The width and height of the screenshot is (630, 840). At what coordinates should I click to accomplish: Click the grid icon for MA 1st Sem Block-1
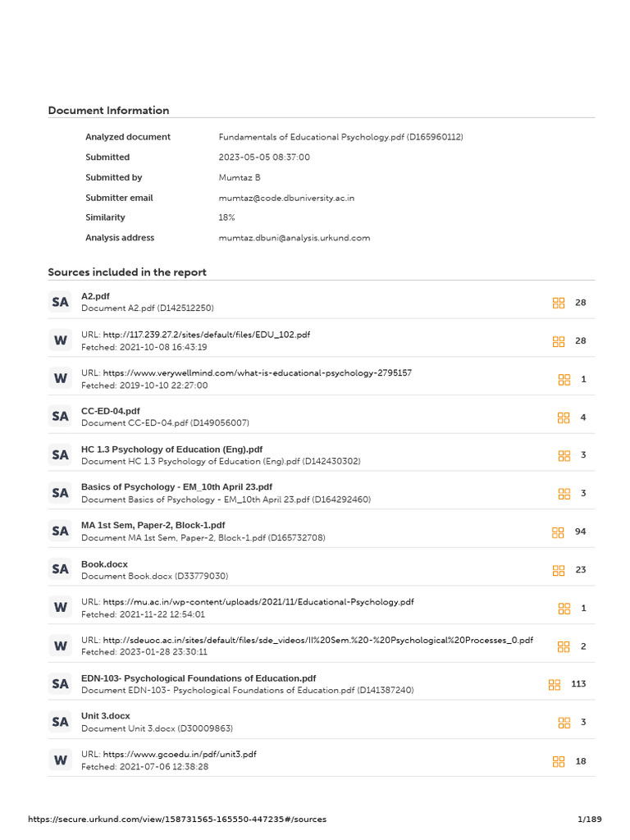[558, 532]
